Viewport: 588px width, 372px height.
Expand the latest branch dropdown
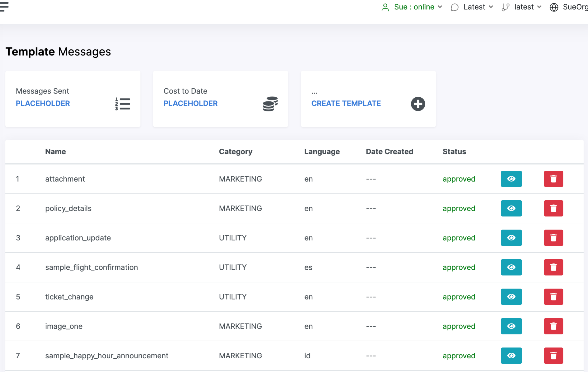pyautogui.click(x=528, y=7)
